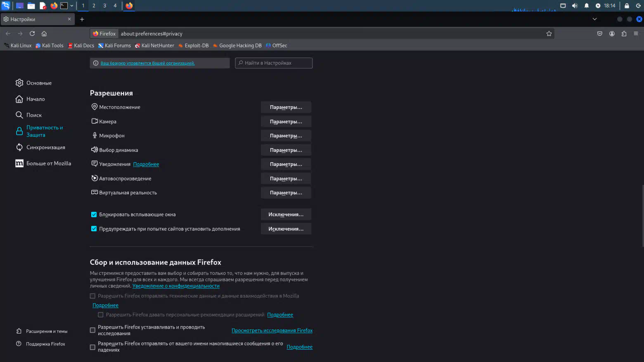Image resolution: width=644 pixels, height=362 pixels.
Task: Open the Kali Tools bookmark
Action: pos(50,45)
